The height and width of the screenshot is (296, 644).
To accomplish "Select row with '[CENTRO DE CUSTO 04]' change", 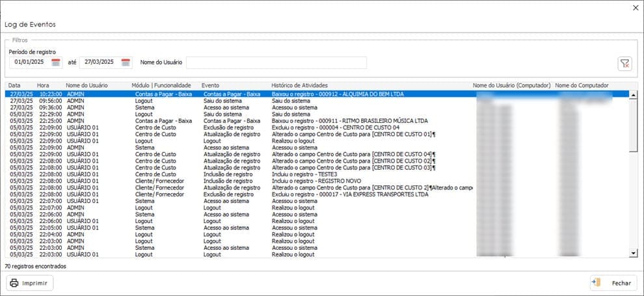I will pos(317,154).
